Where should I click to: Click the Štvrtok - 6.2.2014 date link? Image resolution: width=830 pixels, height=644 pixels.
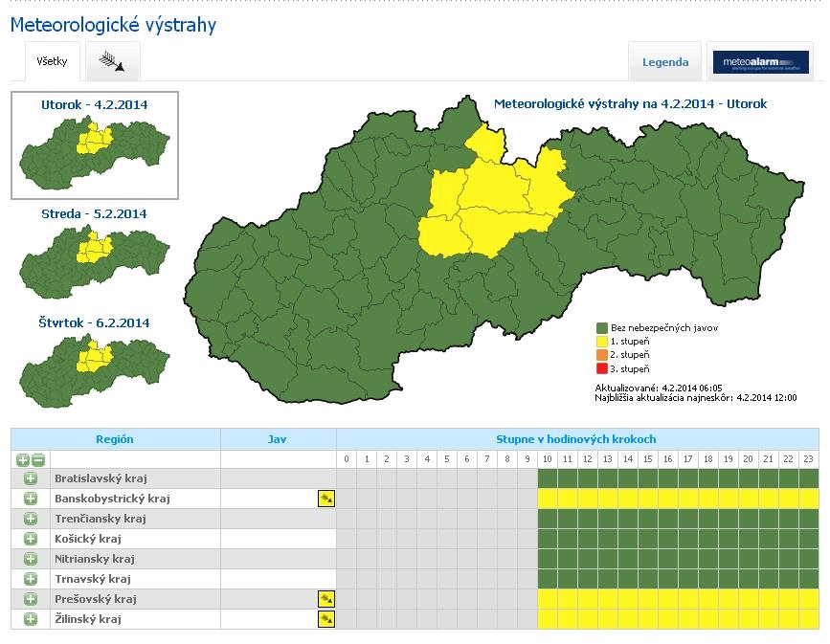(x=95, y=323)
